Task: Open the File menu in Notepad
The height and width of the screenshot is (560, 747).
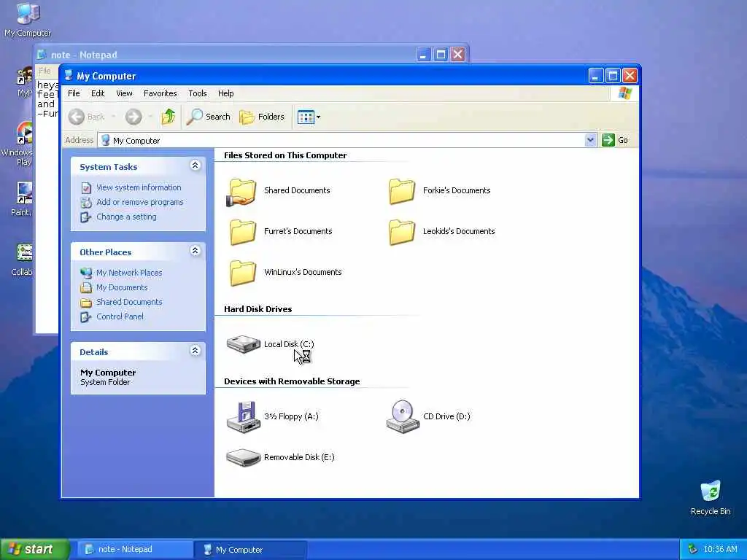Action: 44,71
